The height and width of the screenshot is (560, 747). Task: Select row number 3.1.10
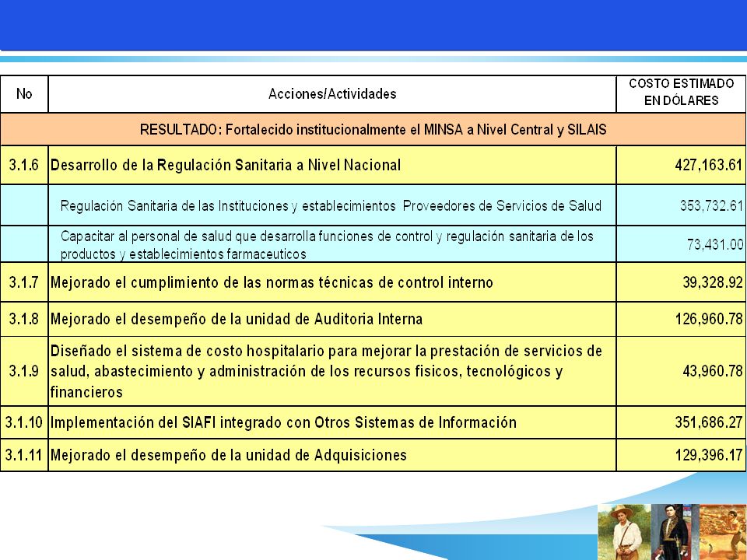coord(24,422)
